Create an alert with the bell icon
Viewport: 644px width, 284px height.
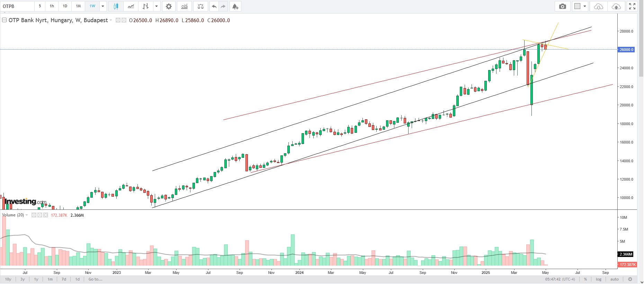coord(235,6)
